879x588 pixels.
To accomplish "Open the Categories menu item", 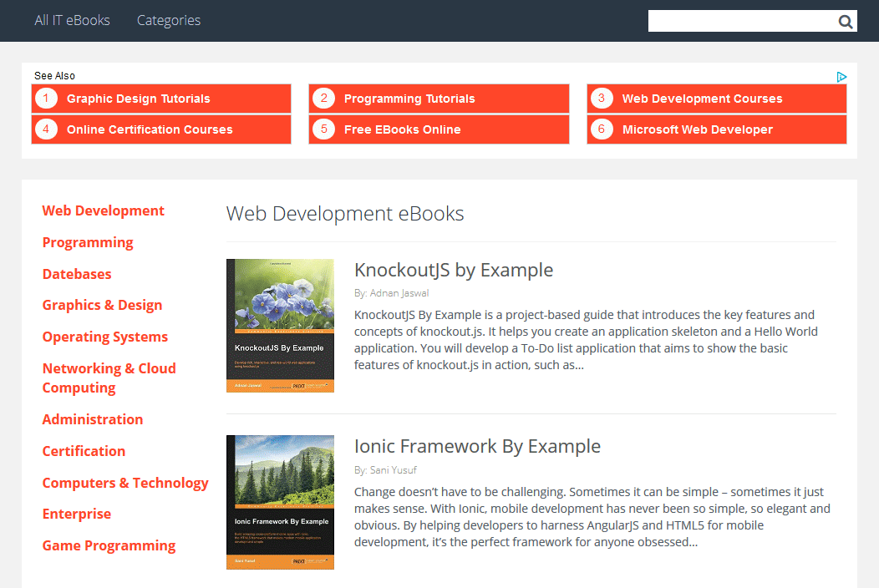I will [169, 20].
